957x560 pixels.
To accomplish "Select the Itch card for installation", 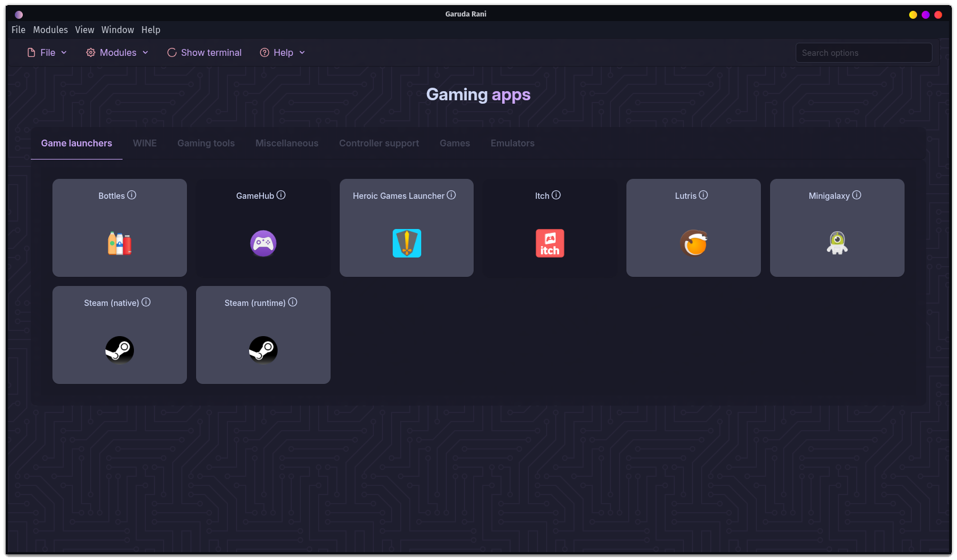I will coord(550,228).
